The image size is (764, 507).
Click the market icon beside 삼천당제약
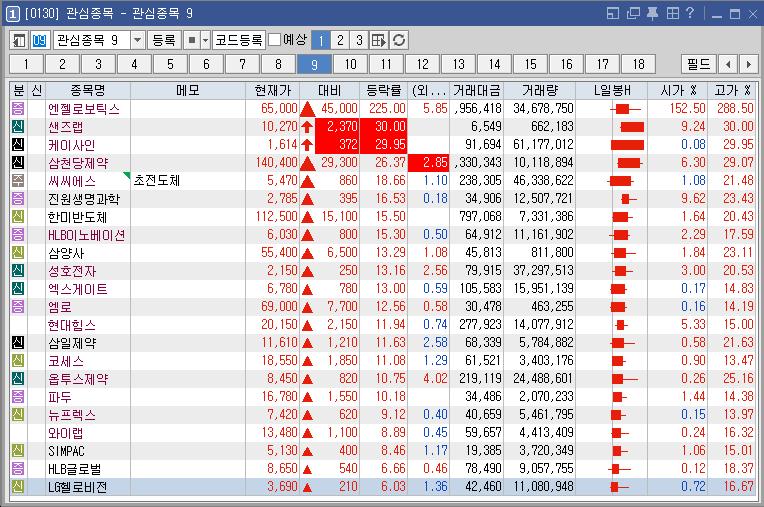(18, 162)
